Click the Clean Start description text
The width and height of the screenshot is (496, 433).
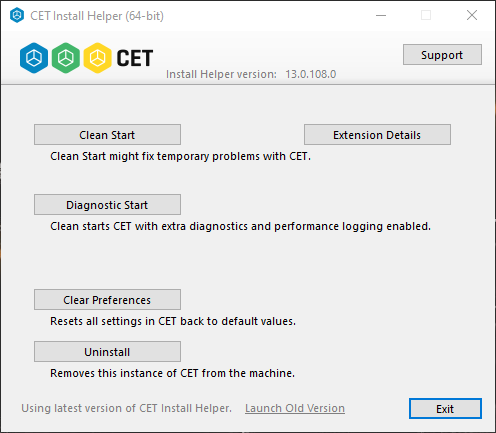click(x=180, y=156)
